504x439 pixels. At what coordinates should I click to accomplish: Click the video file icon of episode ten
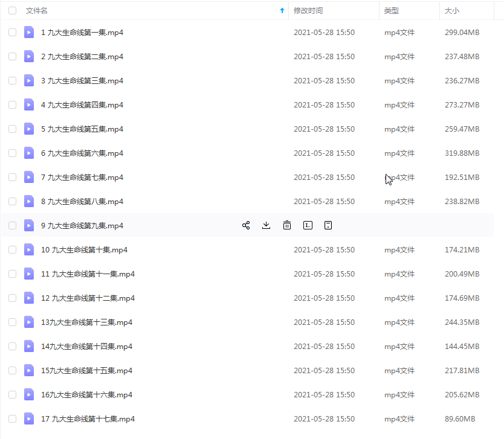(28, 249)
